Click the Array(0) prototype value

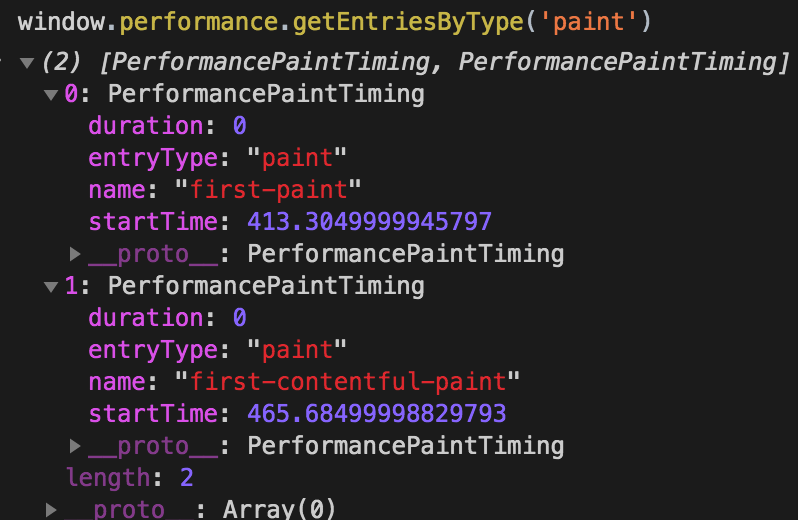tap(279, 509)
